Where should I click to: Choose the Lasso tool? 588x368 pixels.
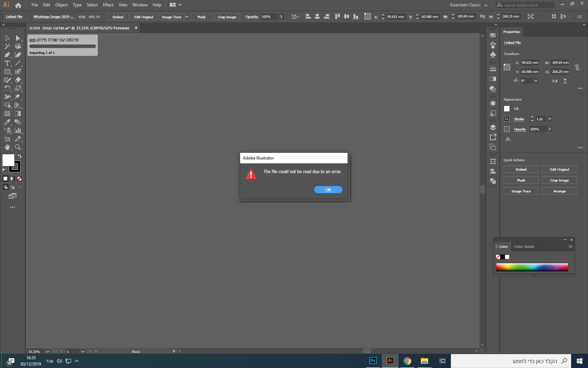point(18,46)
